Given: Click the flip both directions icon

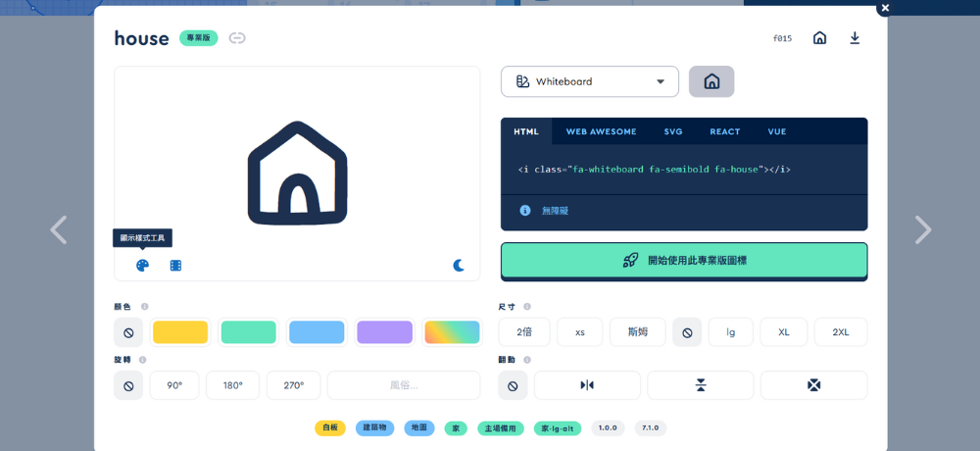Looking at the screenshot, I should pyautogui.click(x=813, y=385).
